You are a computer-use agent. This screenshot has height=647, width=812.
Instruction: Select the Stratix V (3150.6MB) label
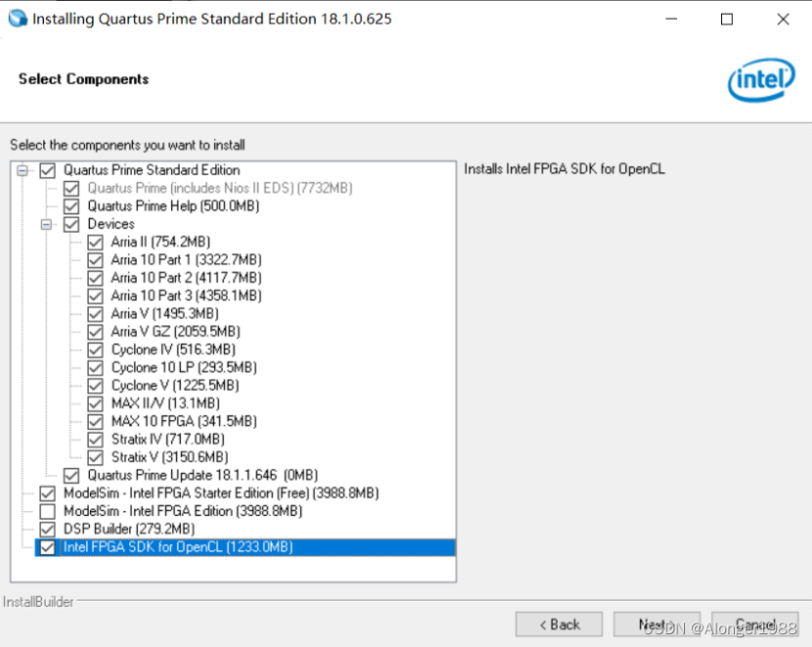coord(170,456)
